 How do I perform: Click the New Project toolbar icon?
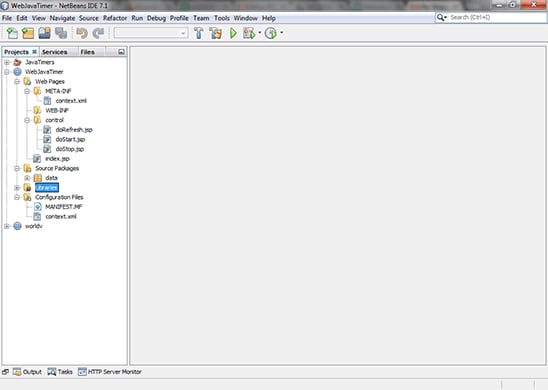[28, 33]
